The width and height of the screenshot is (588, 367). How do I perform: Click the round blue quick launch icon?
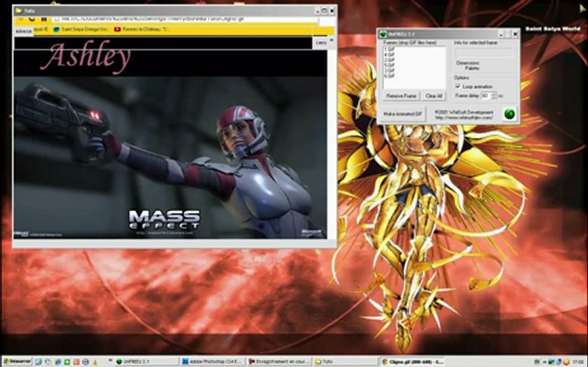coord(86,362)
